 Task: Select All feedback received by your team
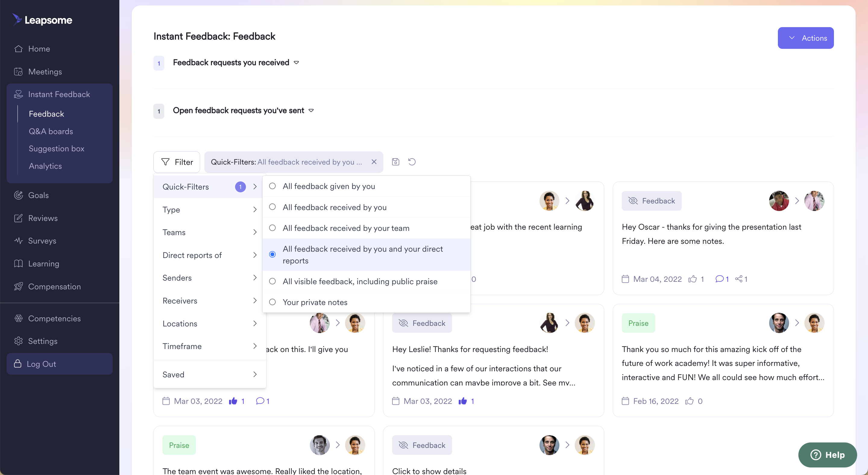(366, 228)
